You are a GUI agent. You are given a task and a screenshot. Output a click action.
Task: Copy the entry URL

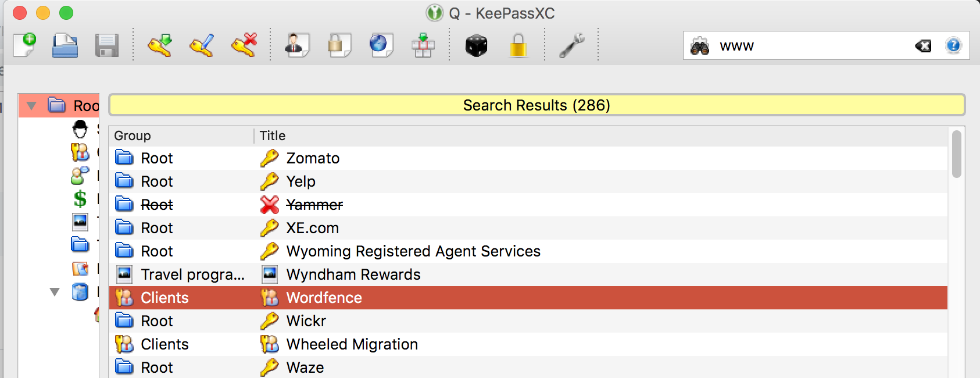(x=381, y=45)
